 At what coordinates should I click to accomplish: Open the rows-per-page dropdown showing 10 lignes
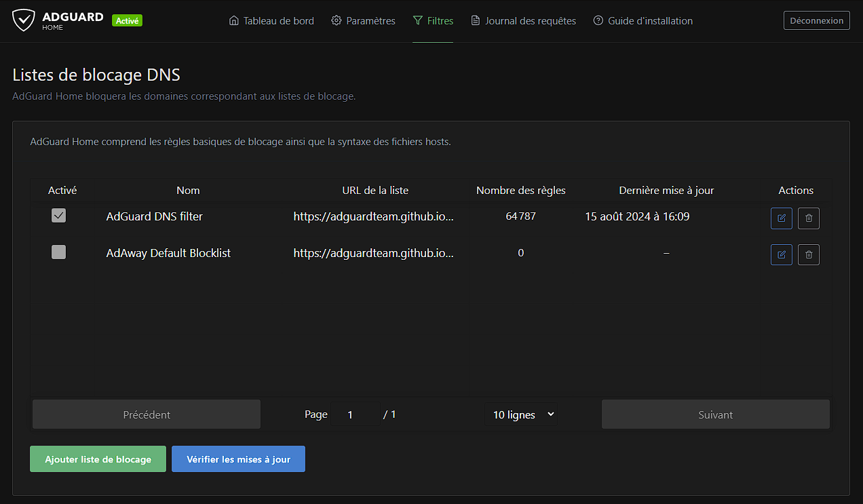point(521,414)
